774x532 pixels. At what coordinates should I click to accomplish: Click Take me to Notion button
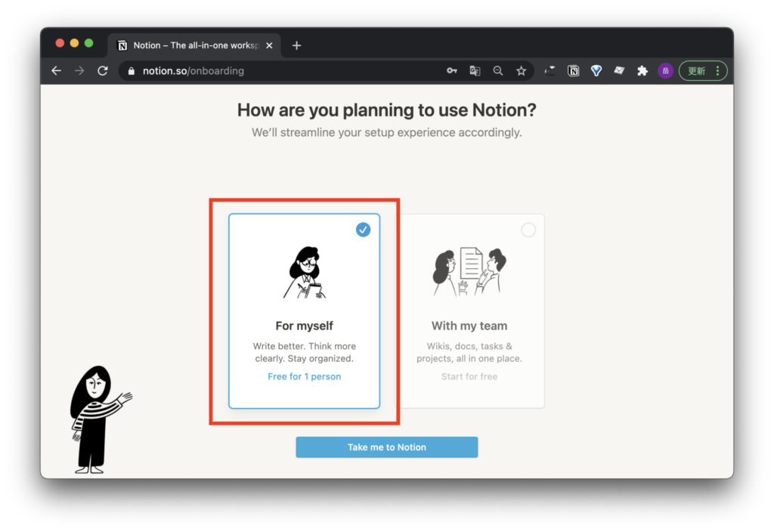pos(386,447)
